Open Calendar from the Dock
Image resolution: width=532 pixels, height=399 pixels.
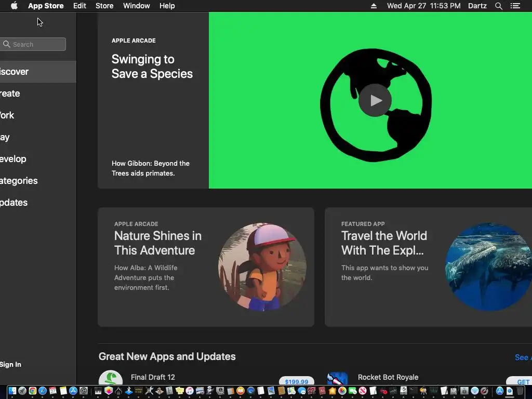coord(53,391)
